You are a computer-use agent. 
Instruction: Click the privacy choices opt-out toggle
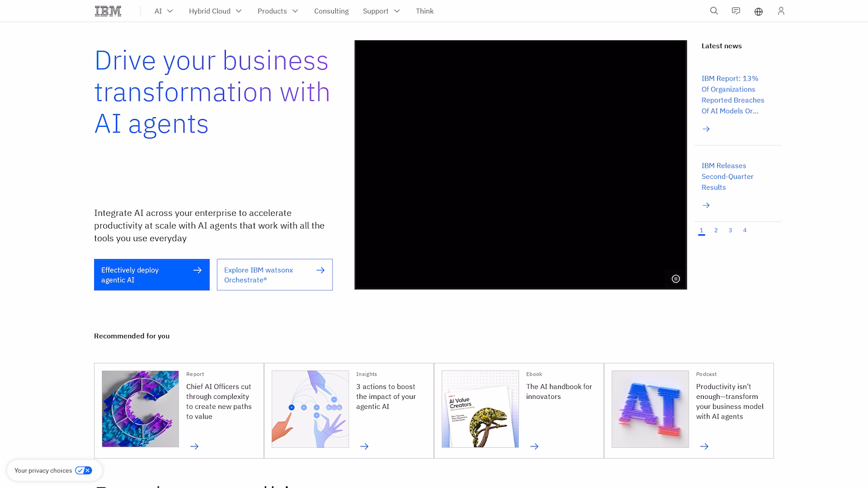(83, 470)
